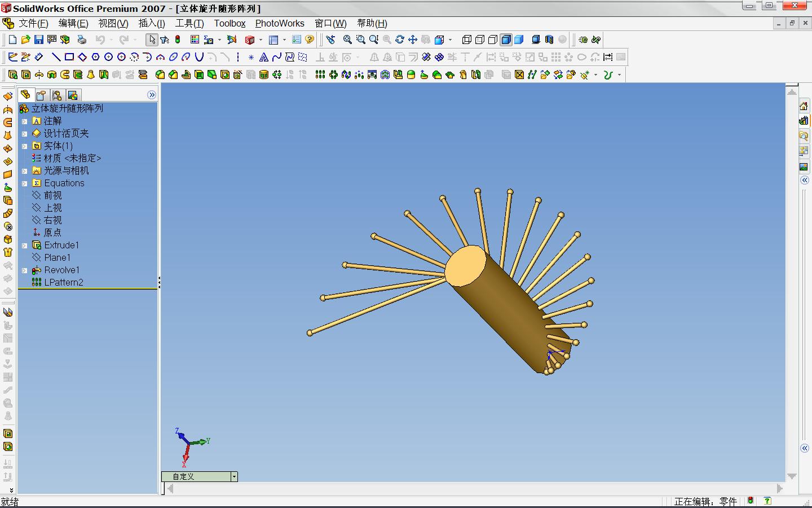Expand the Equations tree node
812x508 pixels.
tap(24, 183)
